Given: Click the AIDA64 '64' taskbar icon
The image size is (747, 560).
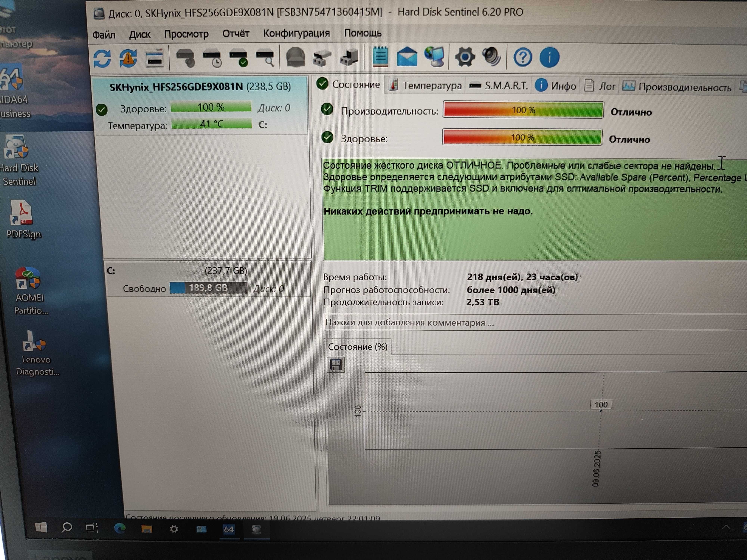Looking at the screenshot, I should [x=229, y=529].
